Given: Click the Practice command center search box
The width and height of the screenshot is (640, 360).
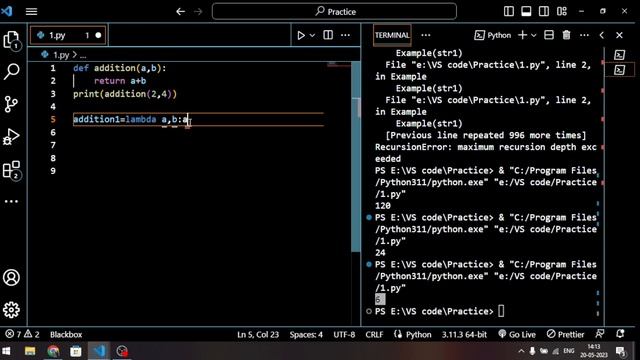Looking at the screenshot, I should click(x=334, y=11).
